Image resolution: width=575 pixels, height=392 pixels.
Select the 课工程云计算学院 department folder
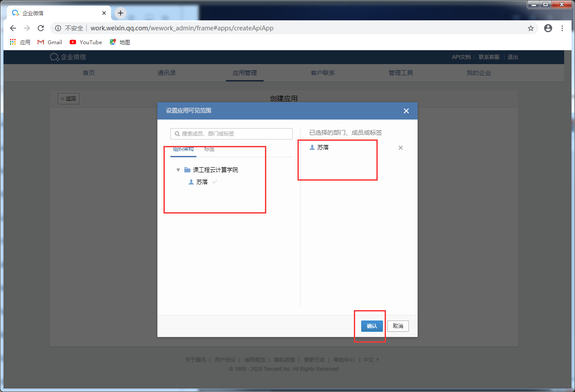211,170
